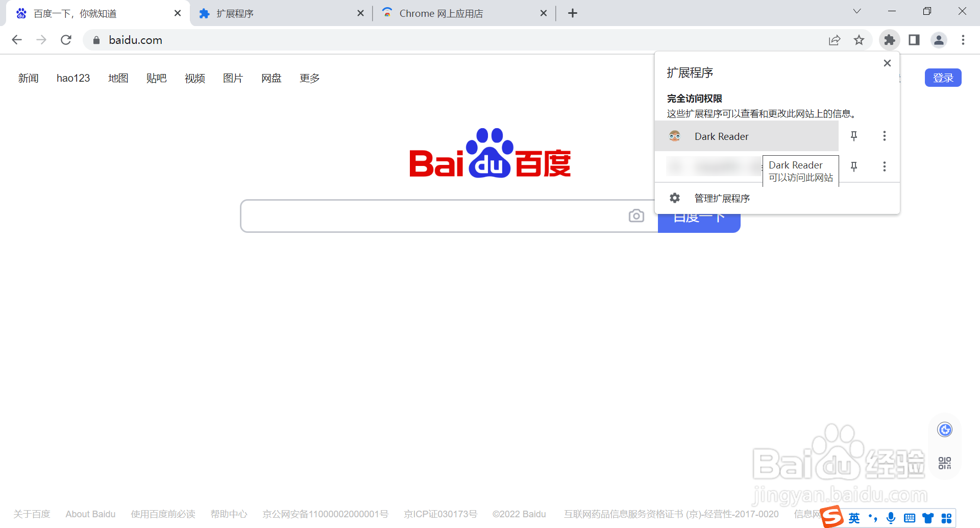Open Sogou skin shirt icon
980x528 pixels.
[x=928, y=518]
